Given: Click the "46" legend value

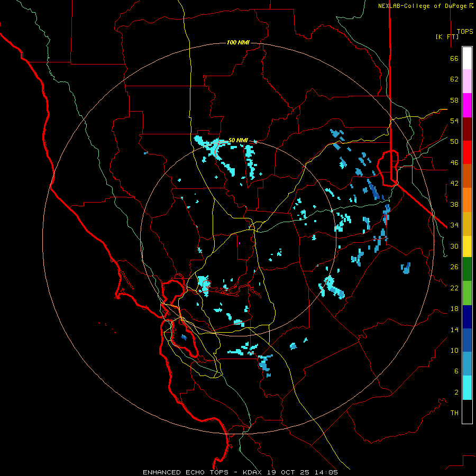Looking at the screenshot, I should pyautogui.click(x=454, y=163).
